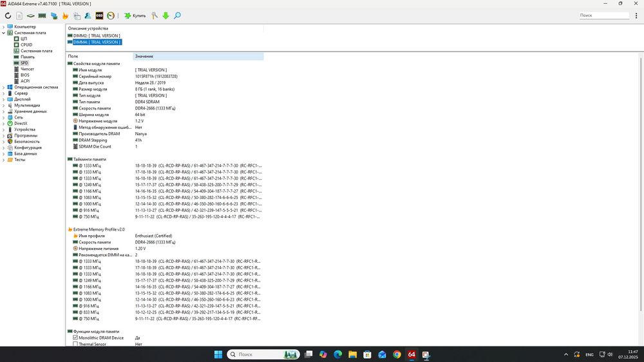Click the Купить buy button
The width and height of the screenshot is (644, 362).
135,15
